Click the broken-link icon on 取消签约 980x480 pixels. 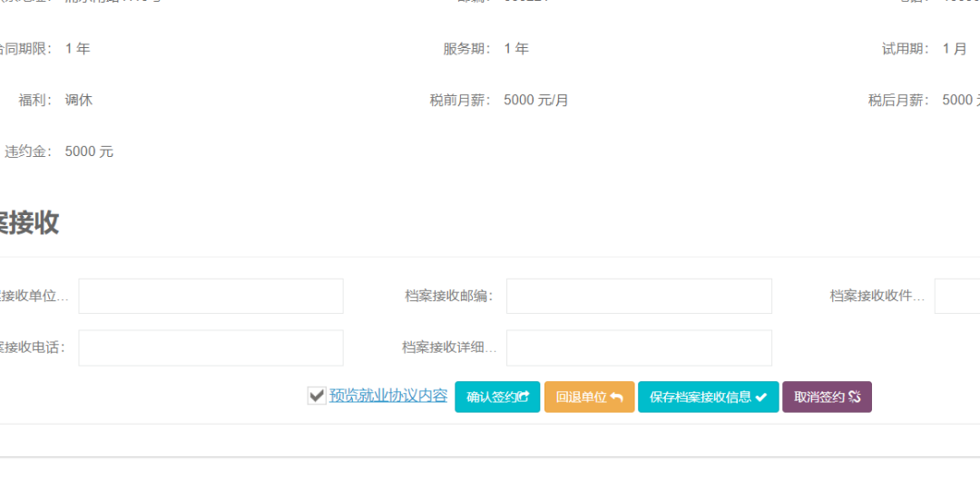pos(855,397)
